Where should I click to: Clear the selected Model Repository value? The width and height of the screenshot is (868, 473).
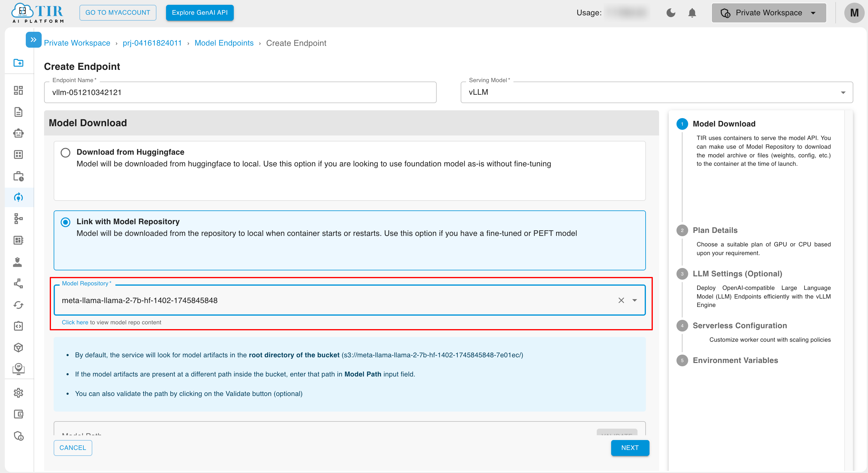pyautogui.click(x=621, y=300)
